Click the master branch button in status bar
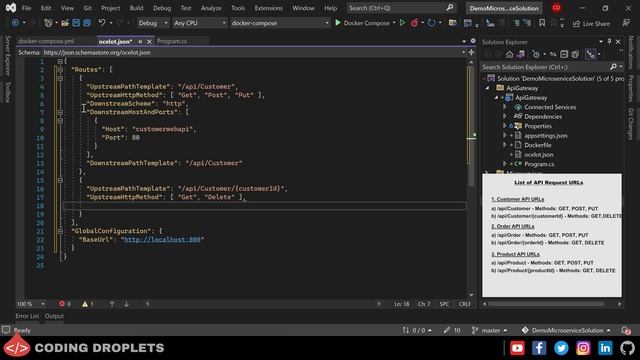This screenshot has width=640, height=360. coord(490,330)
